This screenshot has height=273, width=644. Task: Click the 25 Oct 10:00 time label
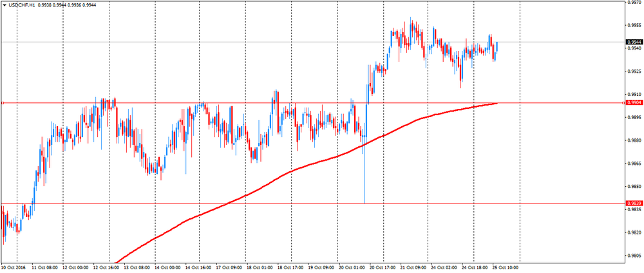[506, 267]
